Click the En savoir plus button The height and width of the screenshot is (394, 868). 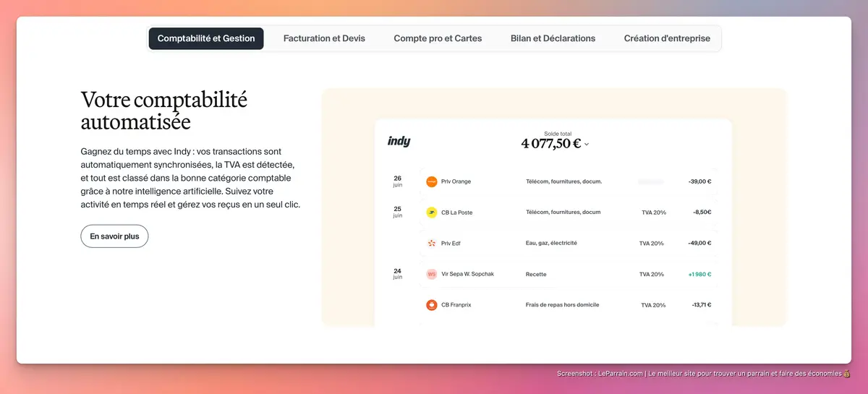[114, 236]
